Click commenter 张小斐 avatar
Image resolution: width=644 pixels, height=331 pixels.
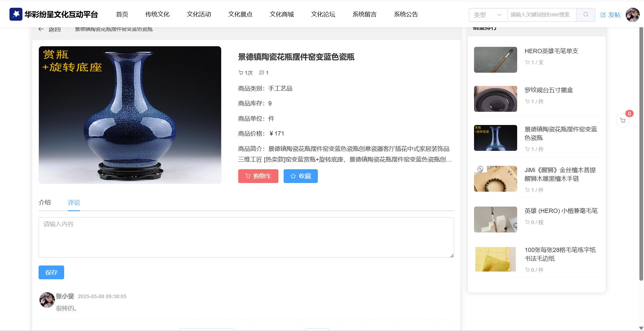(47, 300)
